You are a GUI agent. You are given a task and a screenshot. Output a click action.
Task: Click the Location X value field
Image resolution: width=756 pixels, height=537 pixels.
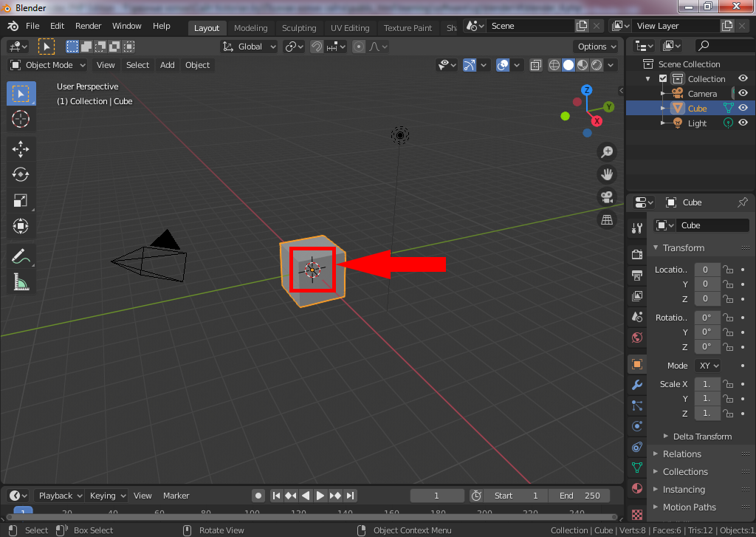click(706, 270)
